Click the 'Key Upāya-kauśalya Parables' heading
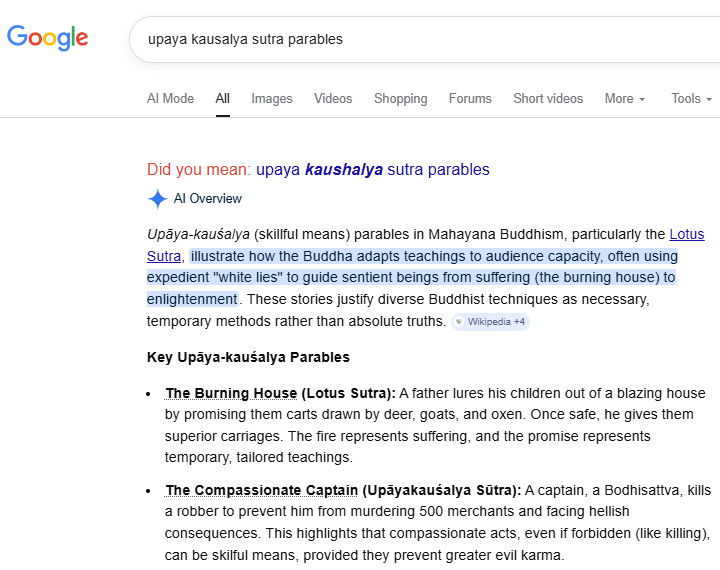Screen dimensions: 720x570 (248, 357)
